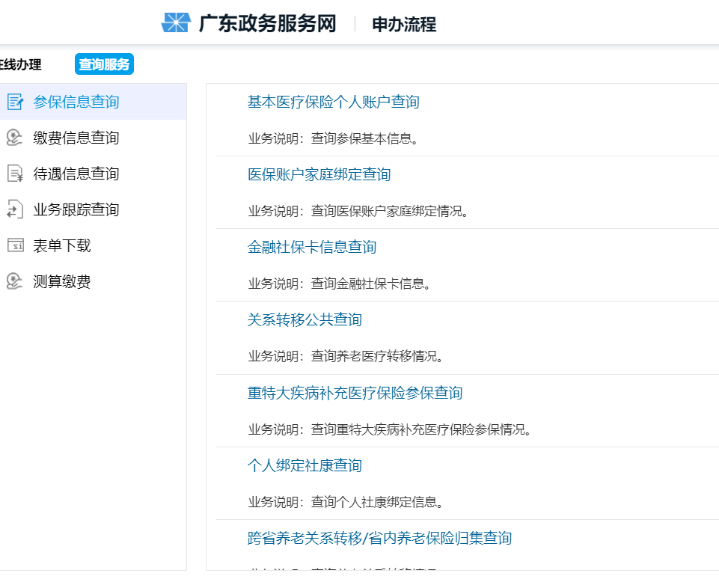The width and height of the screenshot is (719, 588).
Task: Open 关系转移公共查询 link
Action: click(305, 319)
